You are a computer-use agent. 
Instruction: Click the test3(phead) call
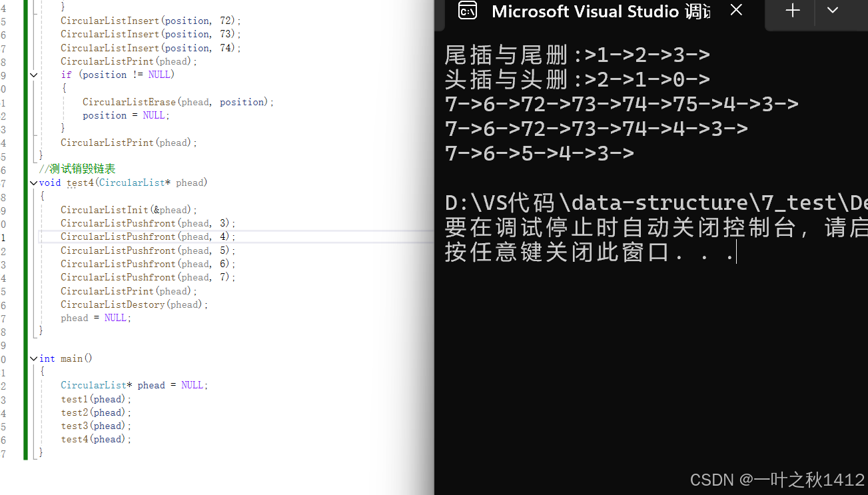click(97, 426)
